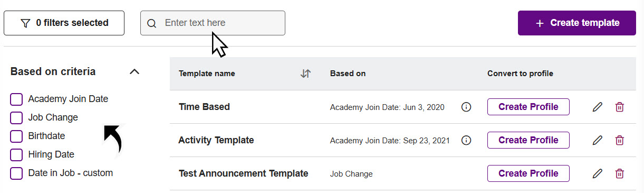Viewport: 644px width, 193px height.
Task: Create Profile for Test Announcement Template
Action: (528, 173)
